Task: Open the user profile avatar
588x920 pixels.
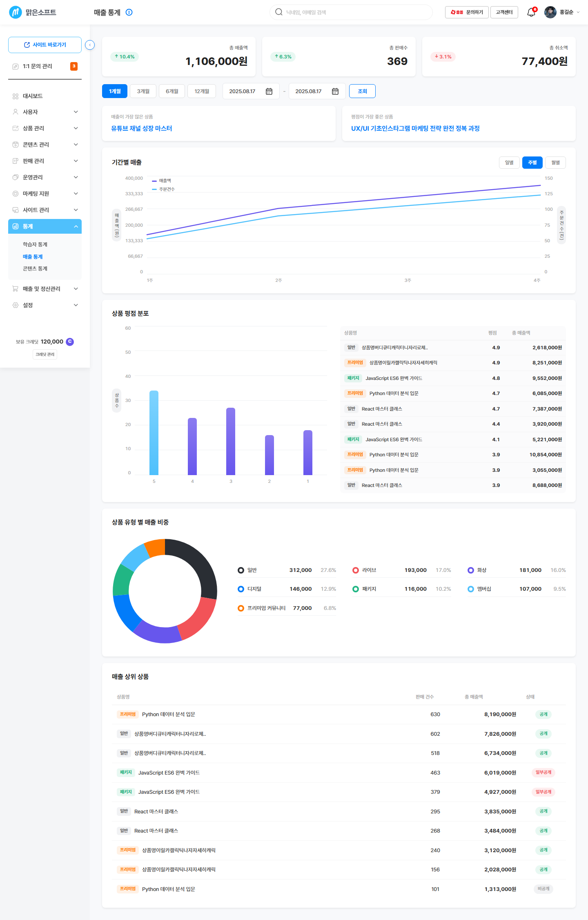Action: (550, 12)
